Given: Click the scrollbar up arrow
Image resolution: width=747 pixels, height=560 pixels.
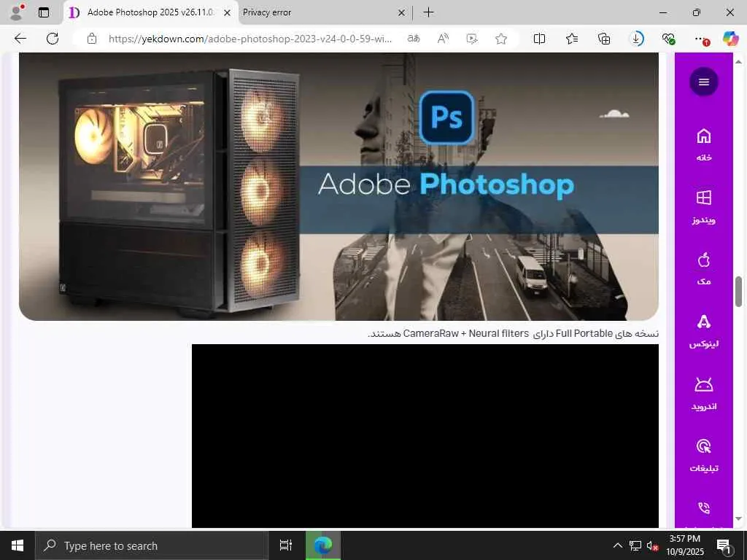Looking at the screenshot, I should [738, 61].
